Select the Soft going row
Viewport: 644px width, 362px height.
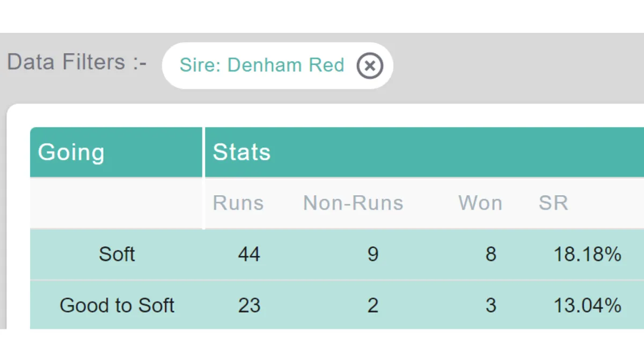point(337,254)
